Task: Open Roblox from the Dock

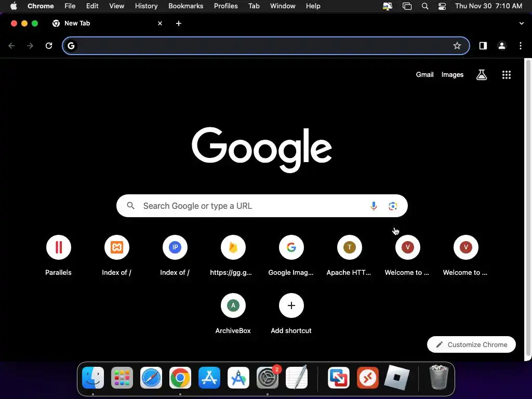Action: pyautogui.click(x=397, y=378)
